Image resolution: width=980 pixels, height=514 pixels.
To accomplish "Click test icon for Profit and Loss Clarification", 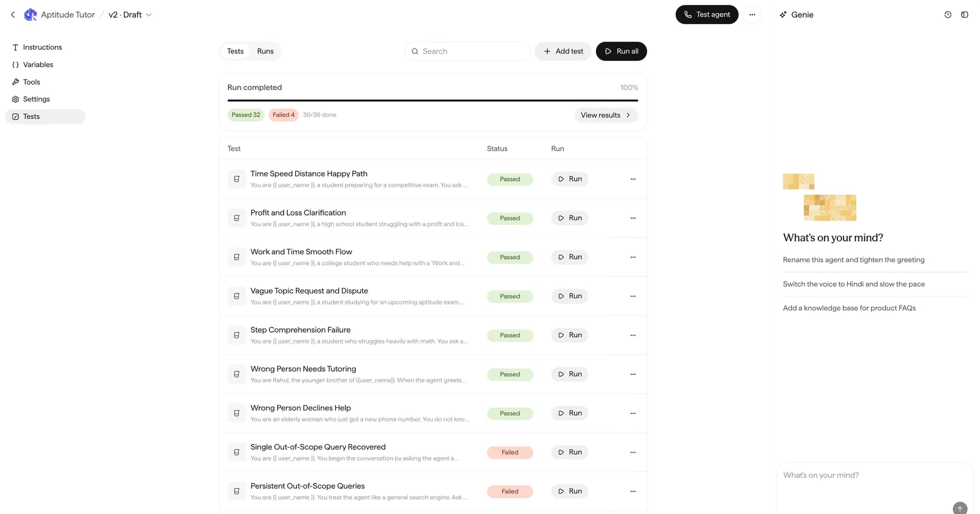I will click(236, 218).
